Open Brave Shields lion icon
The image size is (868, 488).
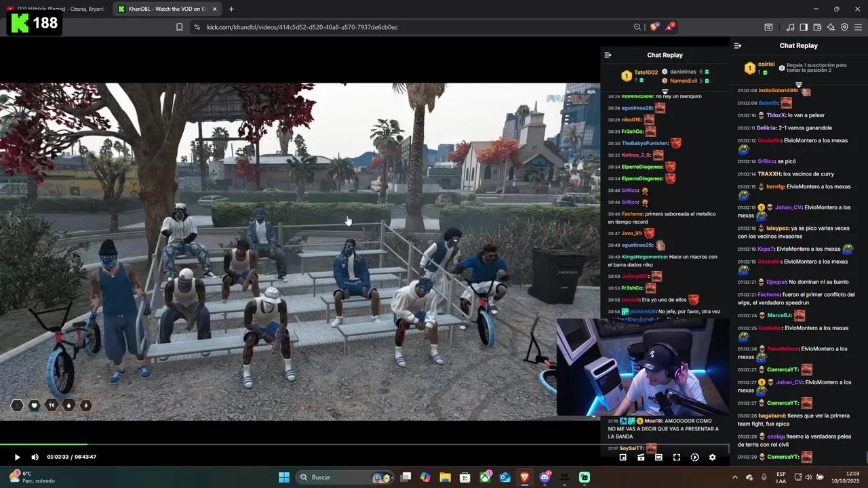(654, 27)
